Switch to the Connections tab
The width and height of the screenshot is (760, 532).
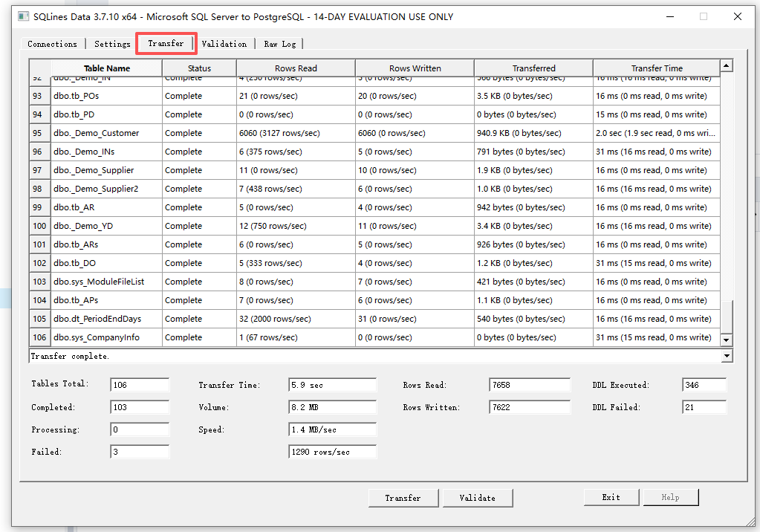pyautogui.click(x=53, y=44)
